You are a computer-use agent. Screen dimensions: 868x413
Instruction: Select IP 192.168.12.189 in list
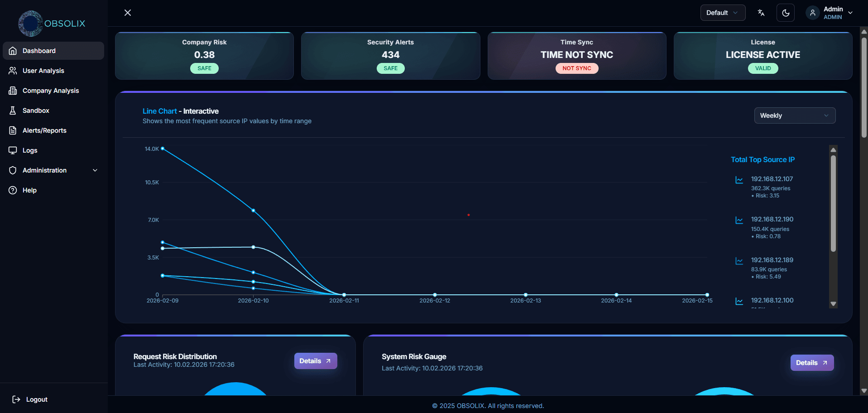click(x=772, y=260)
